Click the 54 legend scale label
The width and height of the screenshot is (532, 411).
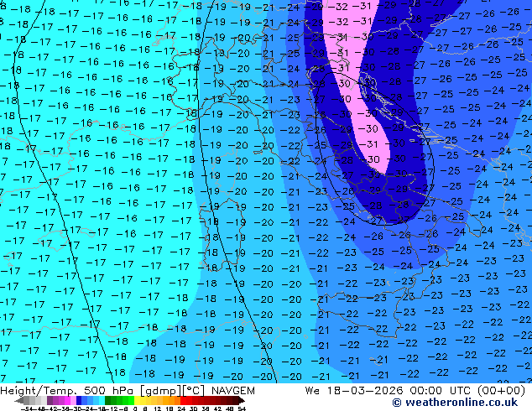click(242, 408)
